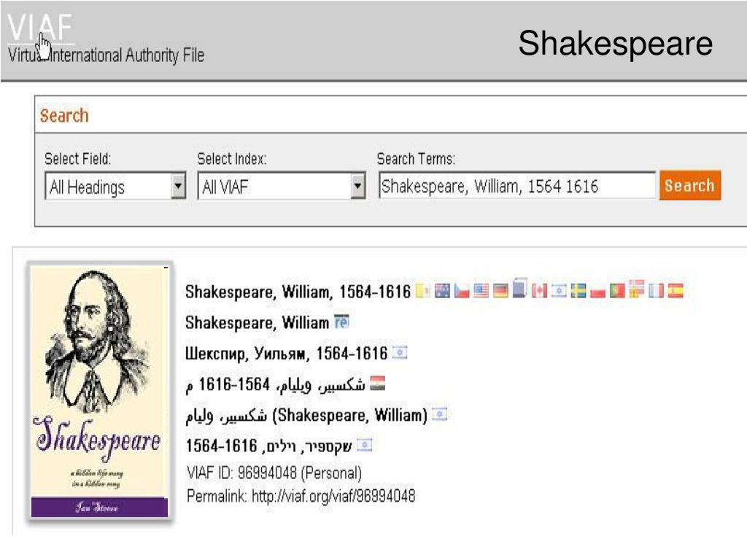Click the orange Search button
Image resolution: width=747 pixels, height=560 pixels.
click(x=690, y=185)
